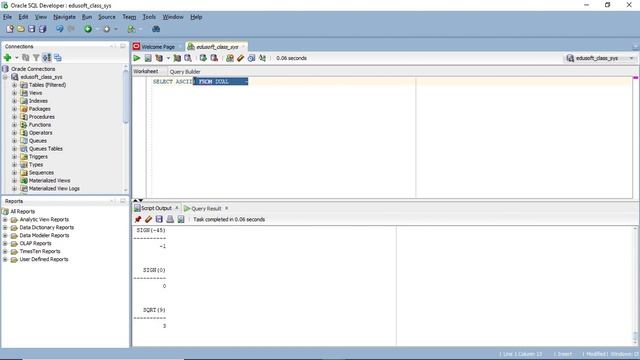Select the Materialized Views tree item
Viewport: 640px width, 360px height.
click(x=49, y=180)
